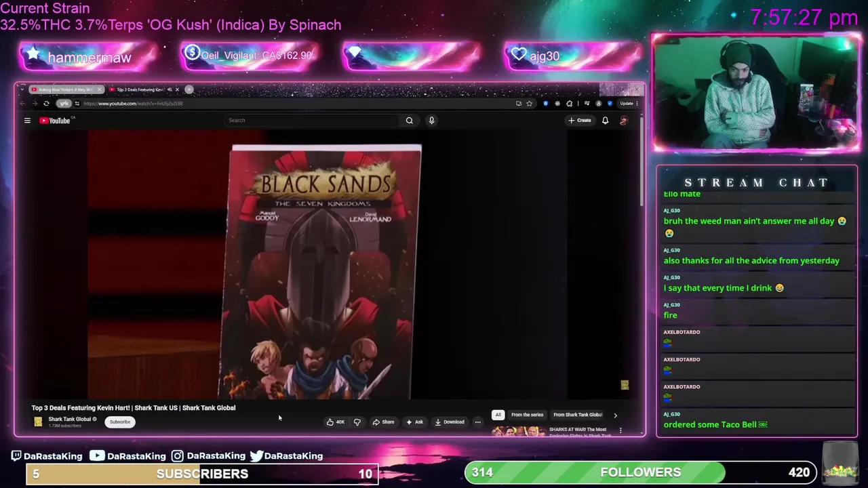This screenshot has height=488, width=868.
Task: Open the YouTube hamburger guide menu
Action: coord(27,121)
